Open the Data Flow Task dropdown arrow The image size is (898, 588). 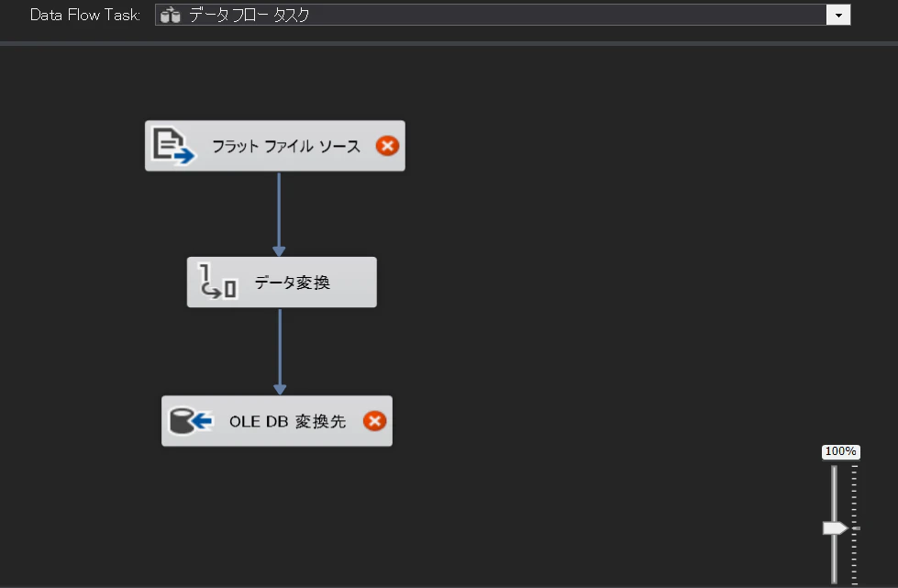pos(838,15)
